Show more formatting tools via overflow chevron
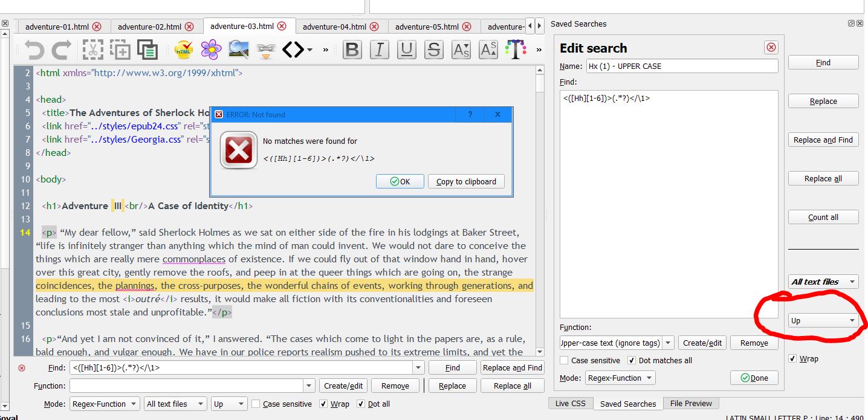 [539, 50]
